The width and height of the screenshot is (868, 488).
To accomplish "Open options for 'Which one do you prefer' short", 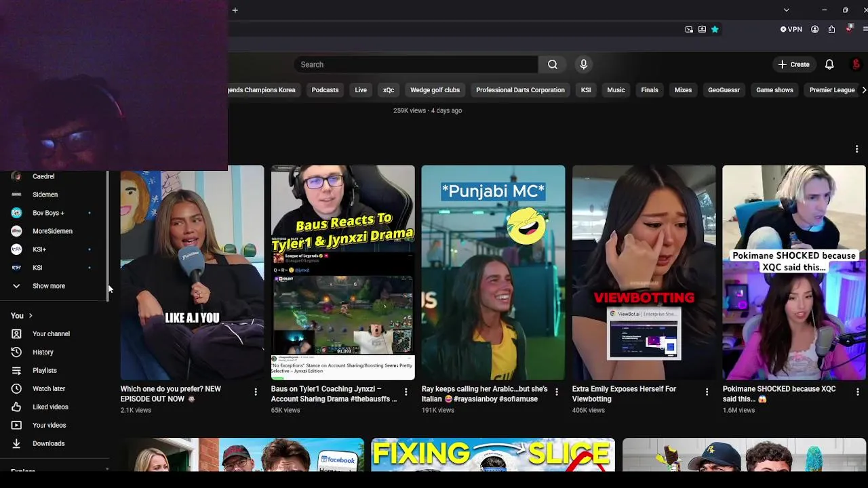I will 256,392.
